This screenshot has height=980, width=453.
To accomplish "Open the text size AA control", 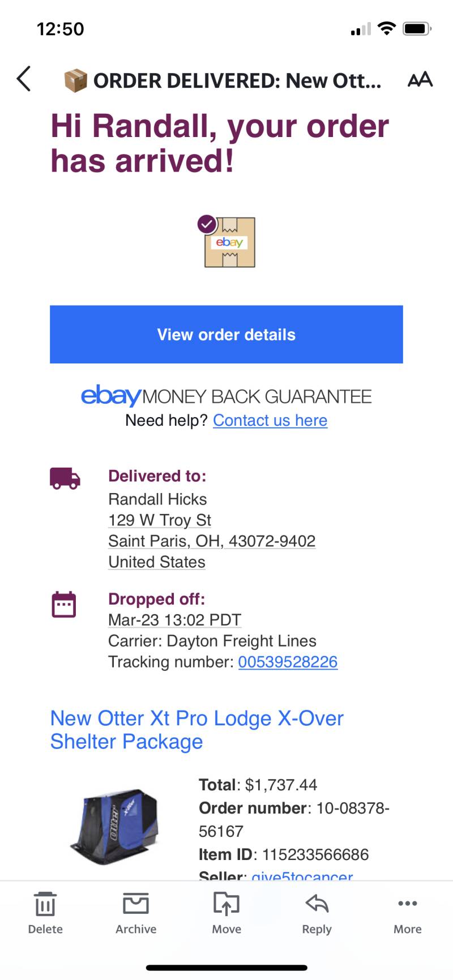I will [x=420, y=79].
